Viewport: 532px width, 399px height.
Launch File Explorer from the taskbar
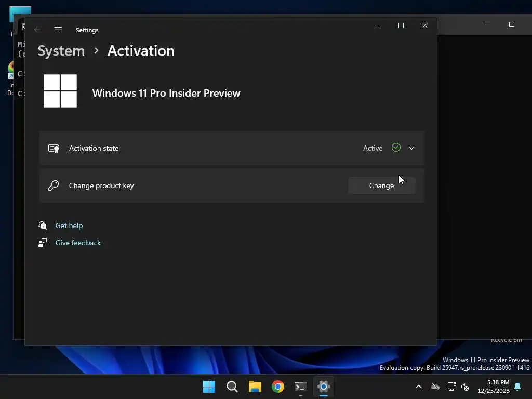click(x=255, y=387)
